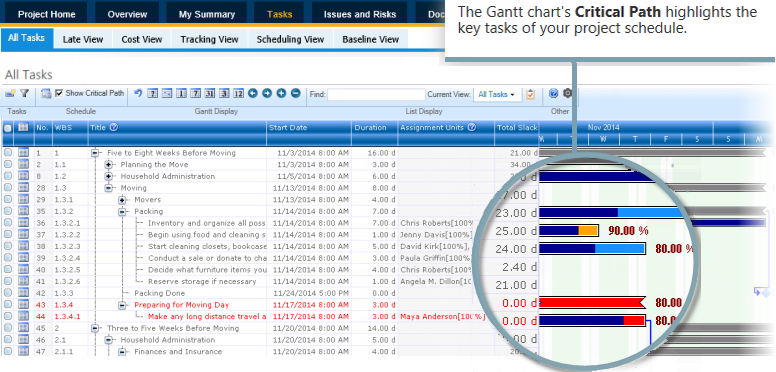Viewport: 776px width, 372px height.
Task: Collapse Preparing for Moving Day node
Action: coord(123,305)
